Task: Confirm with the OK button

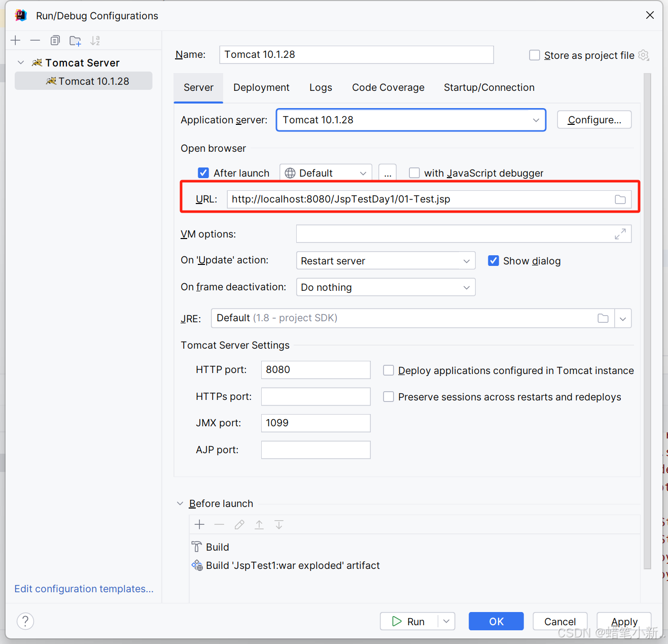Action: pos(496,621)
